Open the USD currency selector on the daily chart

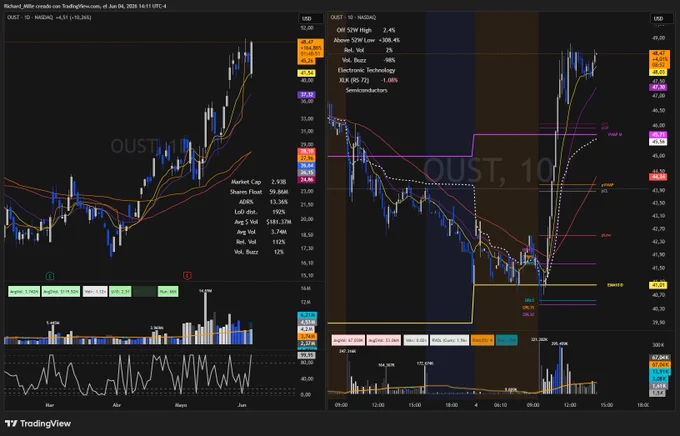[311, 18]
